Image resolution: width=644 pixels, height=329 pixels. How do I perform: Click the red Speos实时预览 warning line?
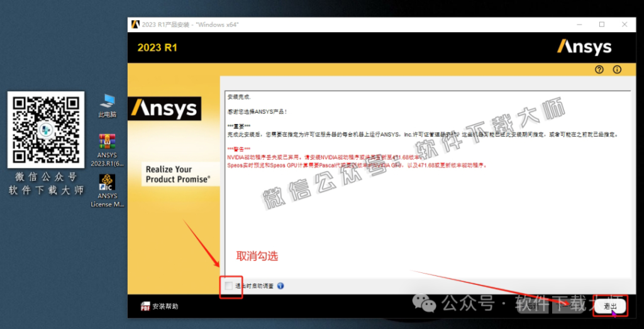357,165
